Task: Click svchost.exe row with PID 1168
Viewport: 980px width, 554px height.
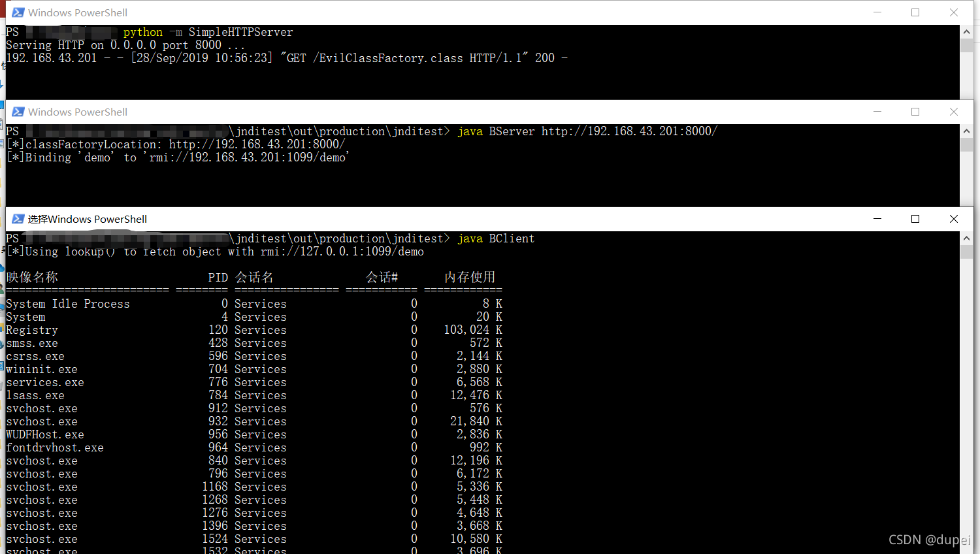Action: pos(254,487)
